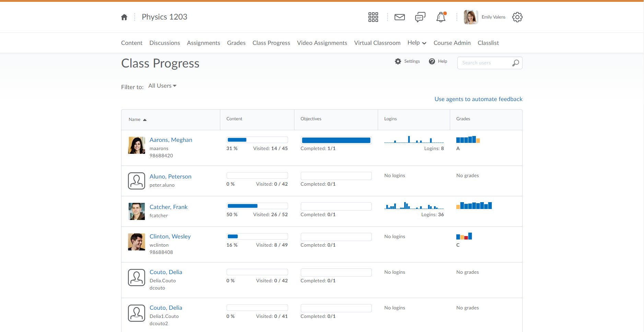
Task: Click Meghan Aarons content progress bar
Action: [257, 140]
